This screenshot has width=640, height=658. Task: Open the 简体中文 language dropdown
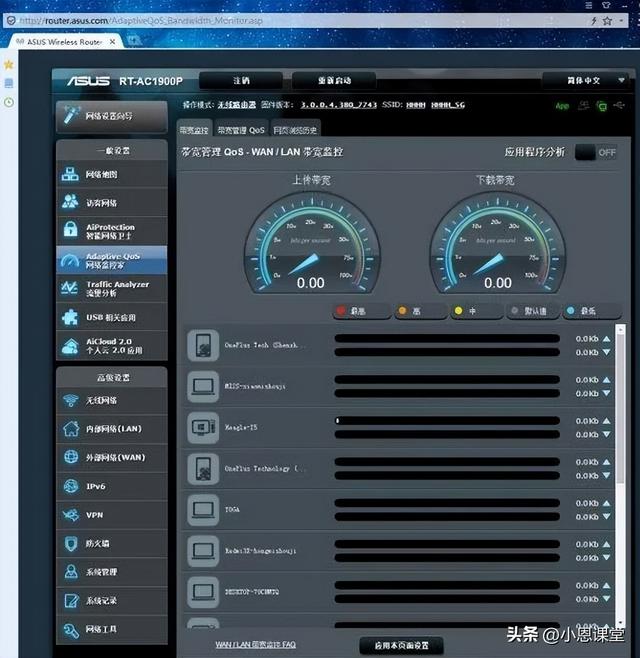[585, 80]
